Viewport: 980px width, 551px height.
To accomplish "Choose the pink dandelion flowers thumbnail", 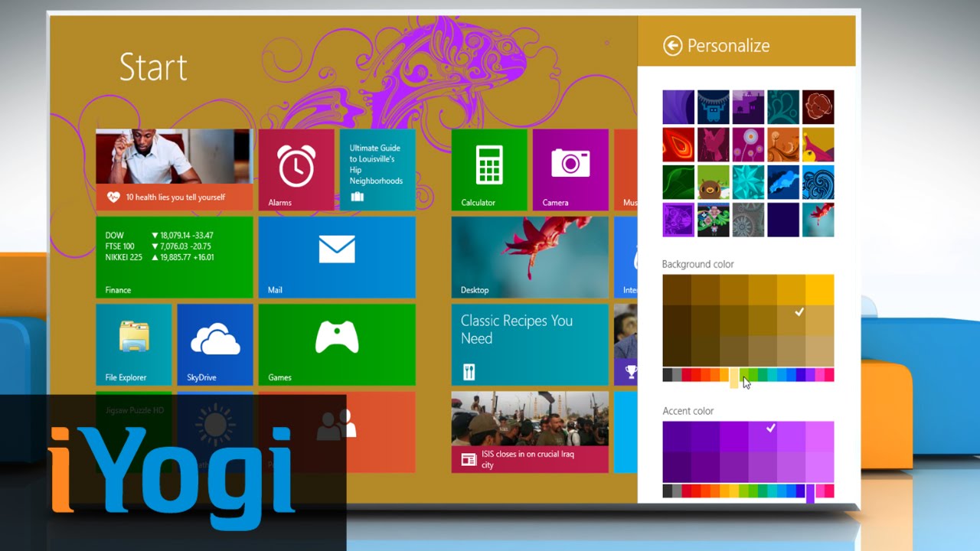I will click(748, 145).
